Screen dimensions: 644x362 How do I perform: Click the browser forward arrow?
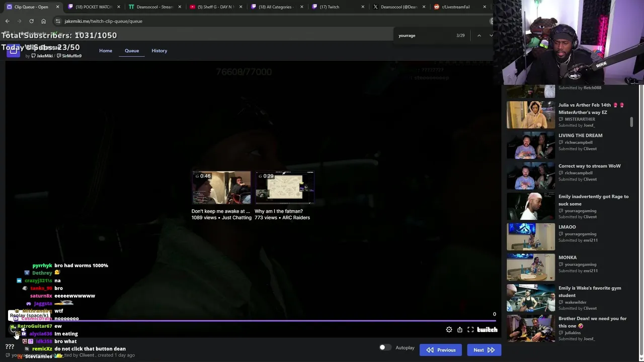point(19,21)
